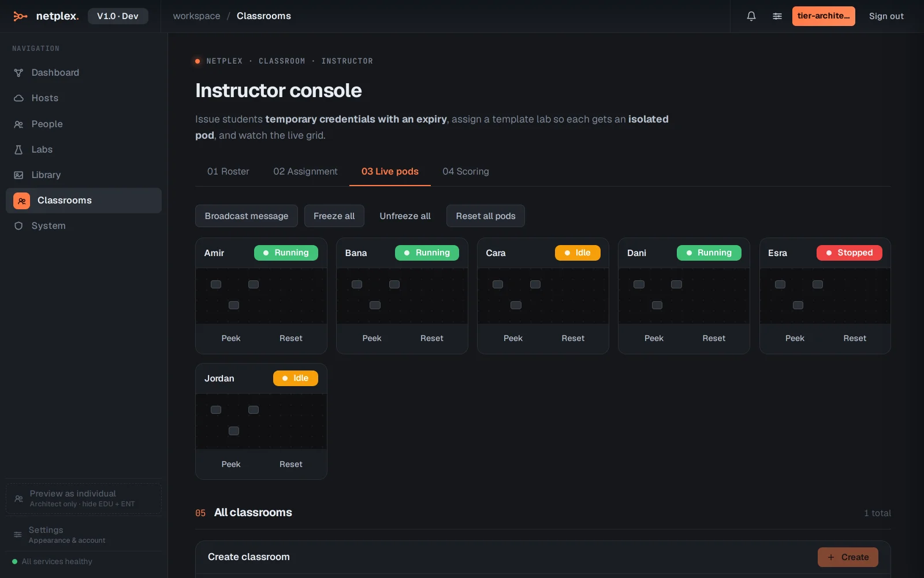Screen dimensions: 924x578
Task: Click the '1 total' classrooms count
Action: pyautogui.click(x=877, y=513)
